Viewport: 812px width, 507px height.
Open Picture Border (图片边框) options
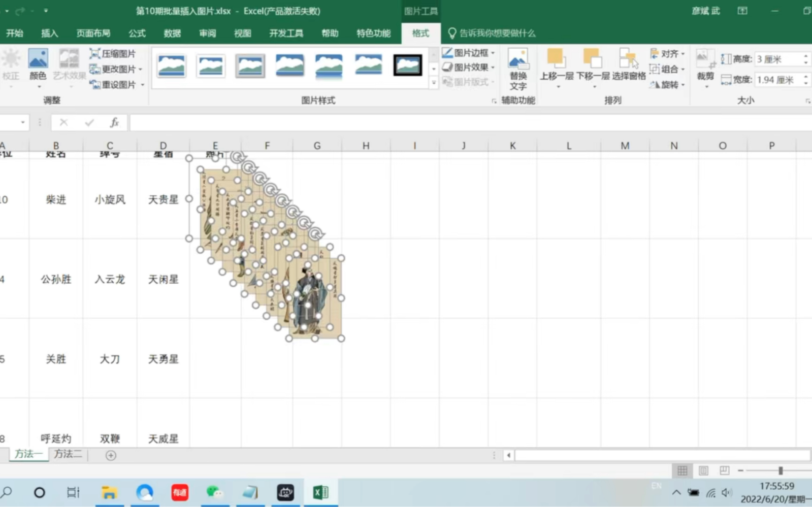coord(468,53)
